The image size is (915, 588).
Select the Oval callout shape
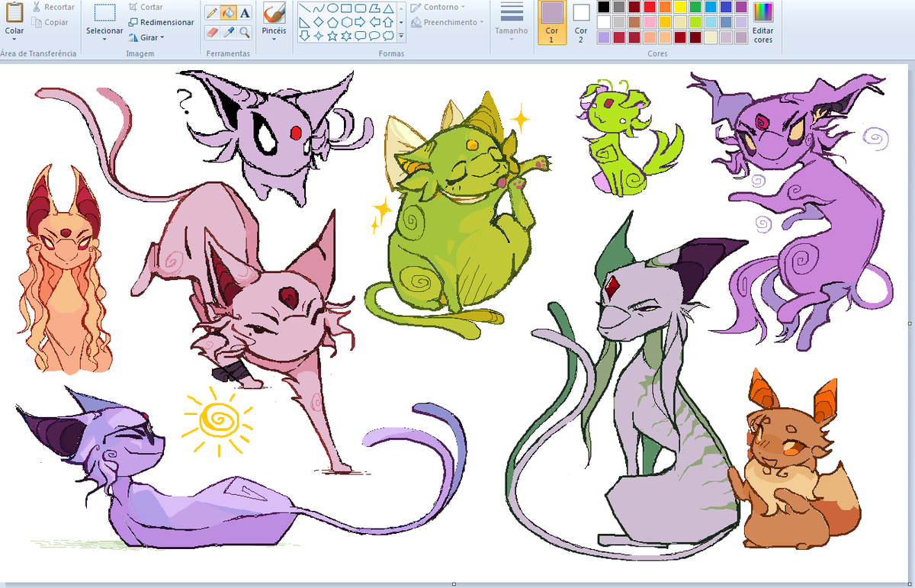[374, 36]
